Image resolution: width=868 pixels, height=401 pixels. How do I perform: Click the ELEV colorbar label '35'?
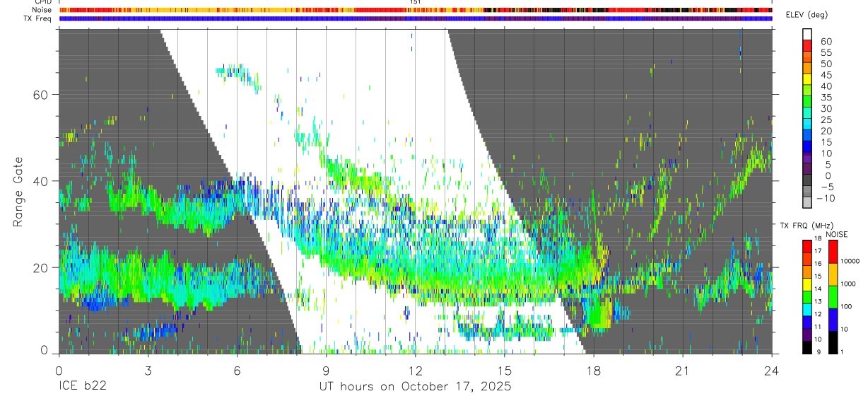click(826, 98)
